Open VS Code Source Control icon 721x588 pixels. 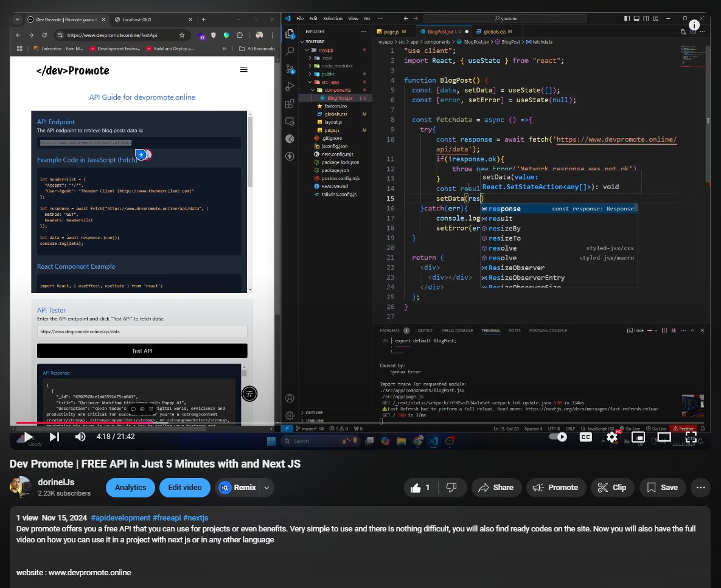click(290, 69)
